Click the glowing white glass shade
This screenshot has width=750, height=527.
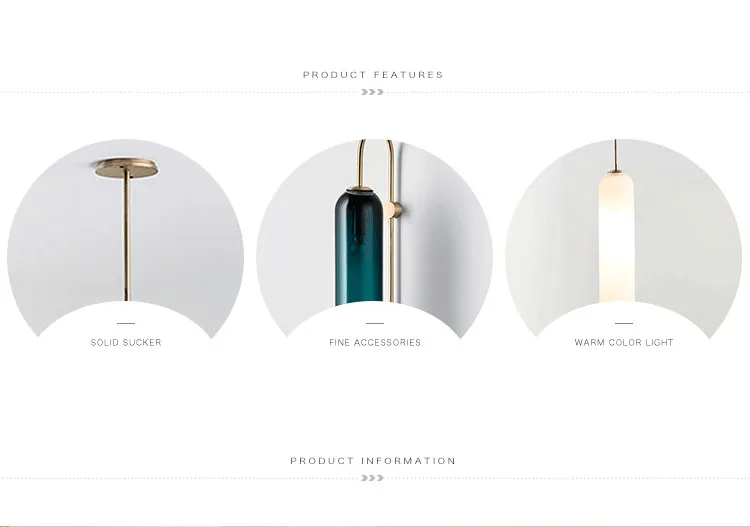616,238
